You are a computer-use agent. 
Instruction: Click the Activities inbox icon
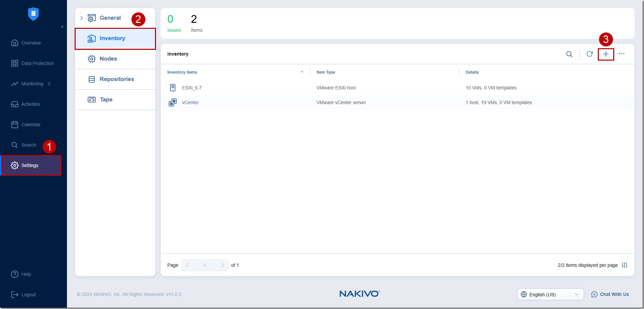14,104
